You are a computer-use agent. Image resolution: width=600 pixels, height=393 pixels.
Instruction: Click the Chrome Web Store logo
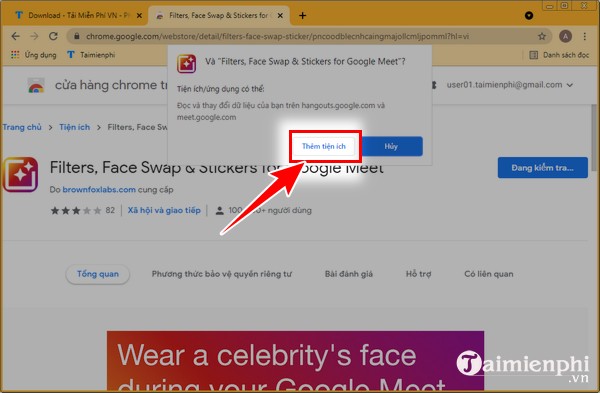click(x=36, y=85)
